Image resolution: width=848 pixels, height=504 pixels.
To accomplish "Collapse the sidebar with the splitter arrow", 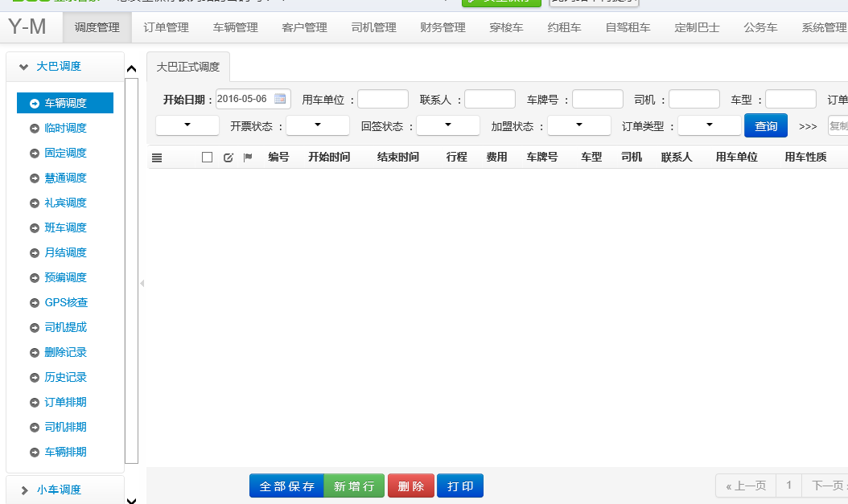I will click(x=142, y=283).
